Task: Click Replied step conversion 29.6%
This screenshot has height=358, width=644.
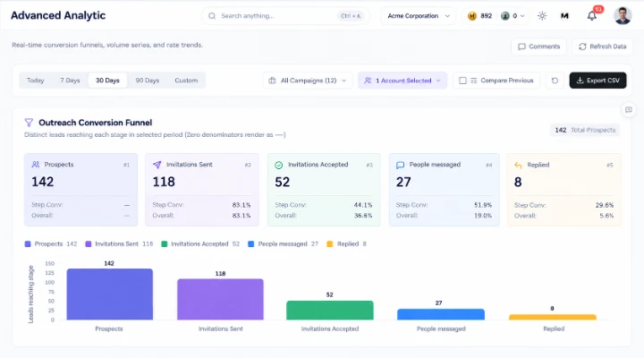Action: click(x=605, y=205)
